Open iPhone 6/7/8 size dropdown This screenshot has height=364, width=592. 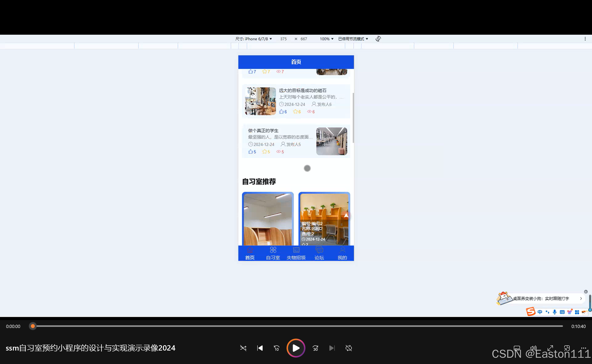coord(253,39)
